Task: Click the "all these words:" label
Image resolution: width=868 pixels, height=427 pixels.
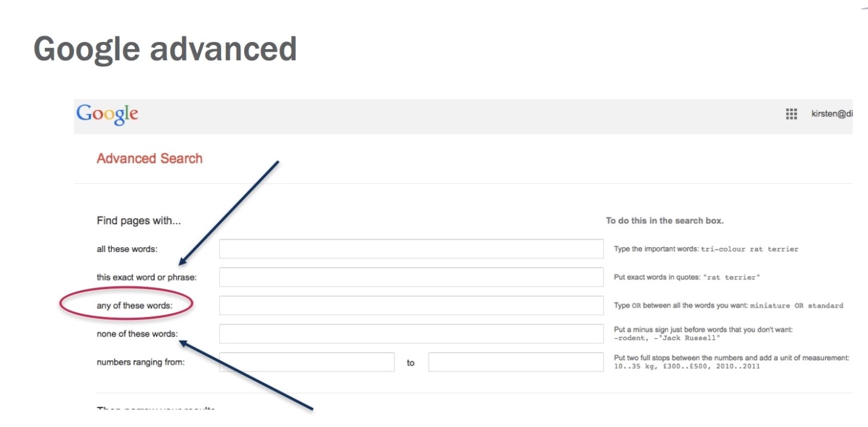Action: [x=127, y=249]
